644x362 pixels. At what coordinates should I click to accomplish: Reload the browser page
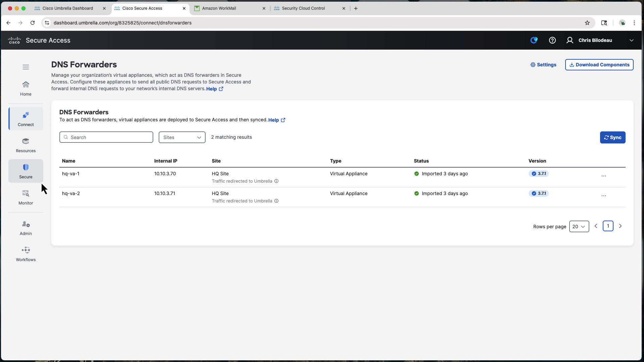coord(33,23)
